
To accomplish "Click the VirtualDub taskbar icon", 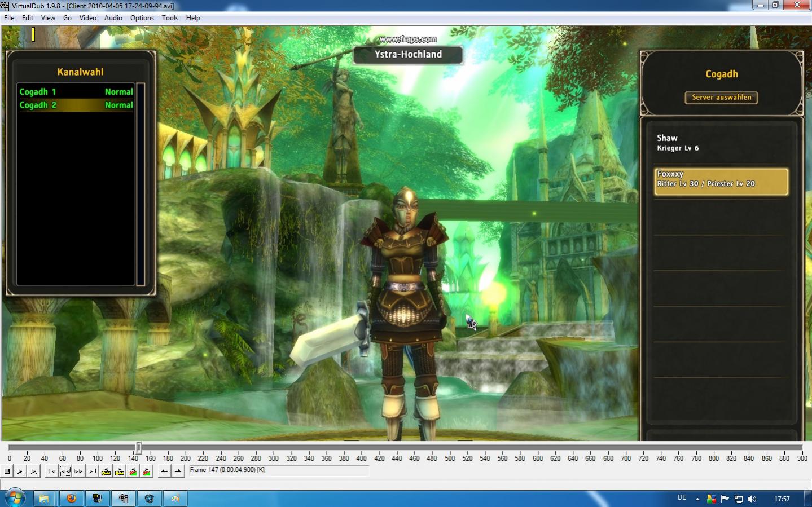I will click(123, 499).
